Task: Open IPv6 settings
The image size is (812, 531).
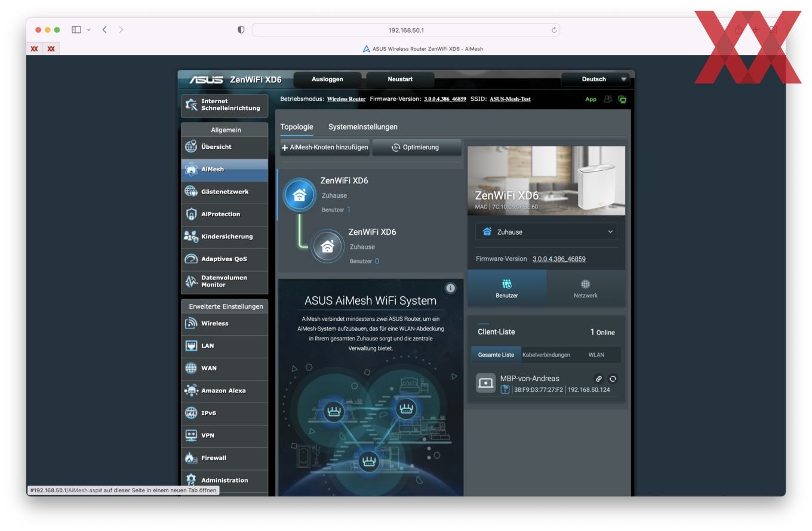Action: point(224,413)
